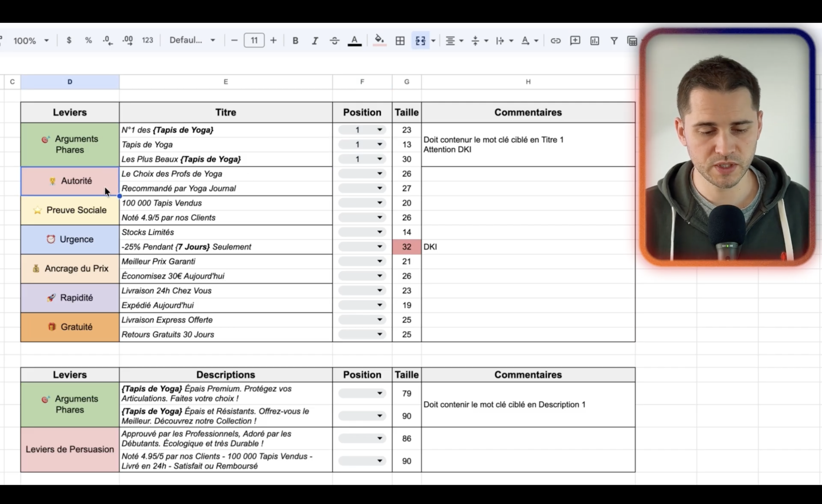Open the borders tool
822x504 pixels.
click(400, 41)
